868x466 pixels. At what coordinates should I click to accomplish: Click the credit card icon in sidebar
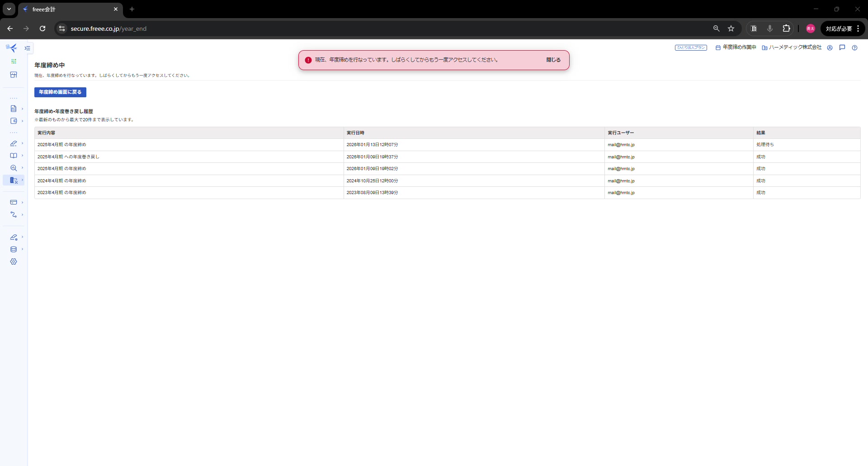point(14,202)
